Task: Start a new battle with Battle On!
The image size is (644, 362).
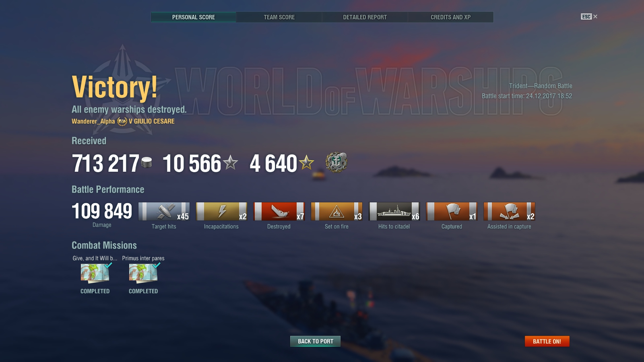Action: 547,341
